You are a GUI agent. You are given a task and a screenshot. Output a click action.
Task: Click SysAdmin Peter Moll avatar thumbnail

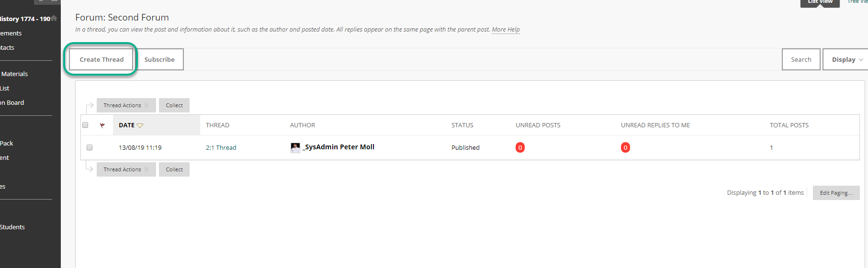coord(295,147)
